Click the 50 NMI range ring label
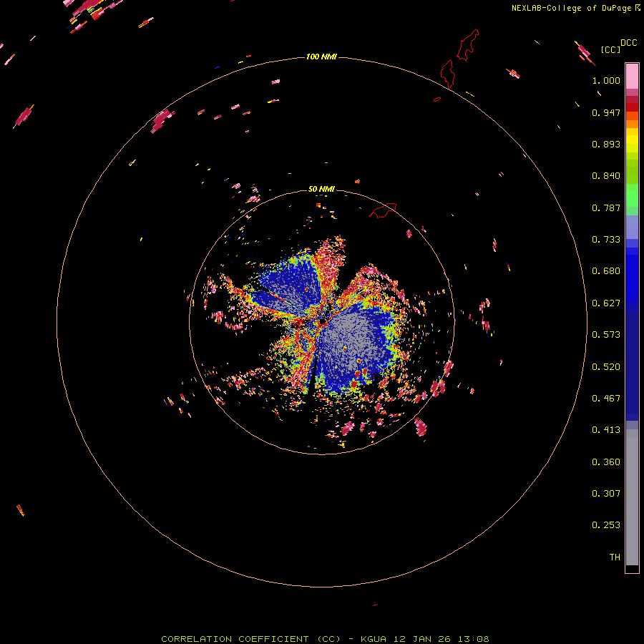 point(321,189)
